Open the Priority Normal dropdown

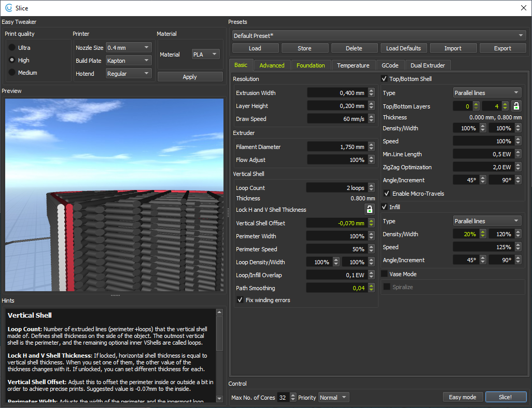(x=333, y=398)
